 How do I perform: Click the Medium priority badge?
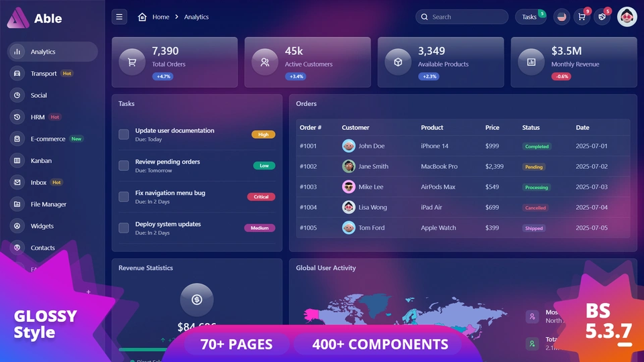coord(260,228)
